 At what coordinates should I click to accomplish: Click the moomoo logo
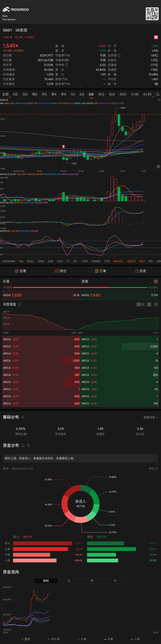pos(15,10)
